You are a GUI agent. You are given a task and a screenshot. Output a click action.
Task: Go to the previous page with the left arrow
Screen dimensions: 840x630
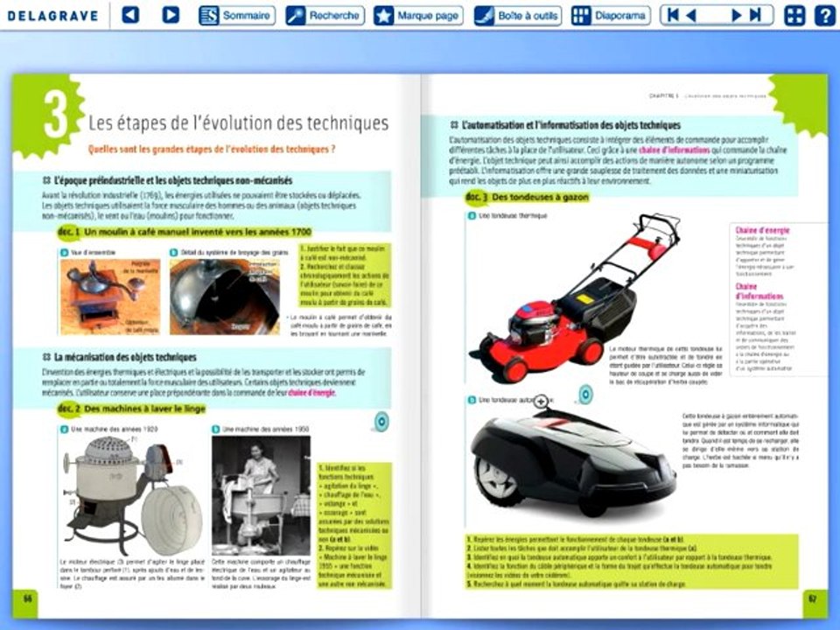130,15
